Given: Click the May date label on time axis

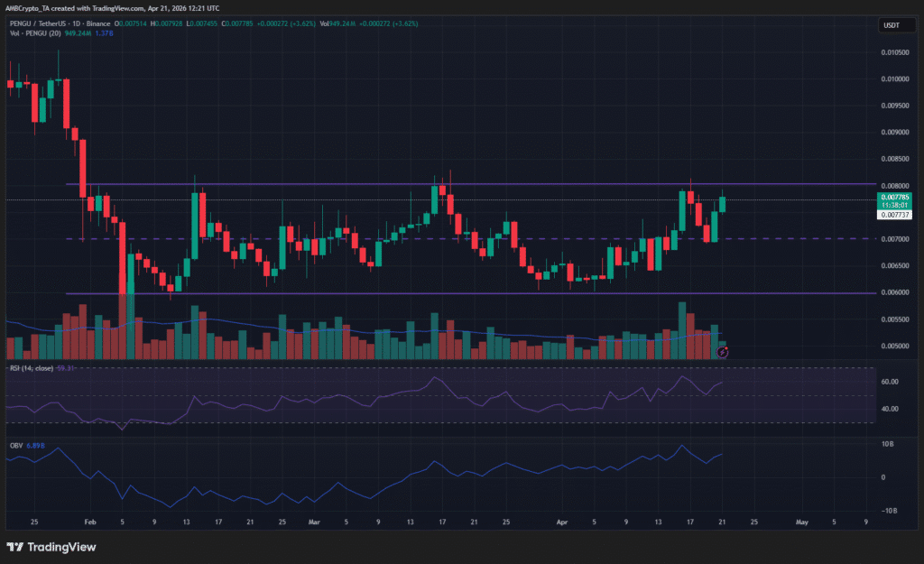Looking at the screenshot, I should pyautogui.click(x=801, y=522).
